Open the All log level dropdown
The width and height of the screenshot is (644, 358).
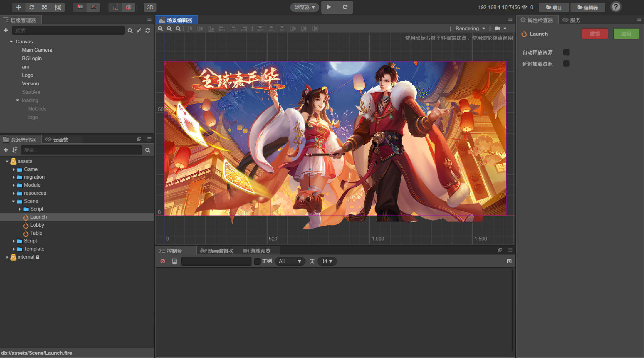coord(290,261)
